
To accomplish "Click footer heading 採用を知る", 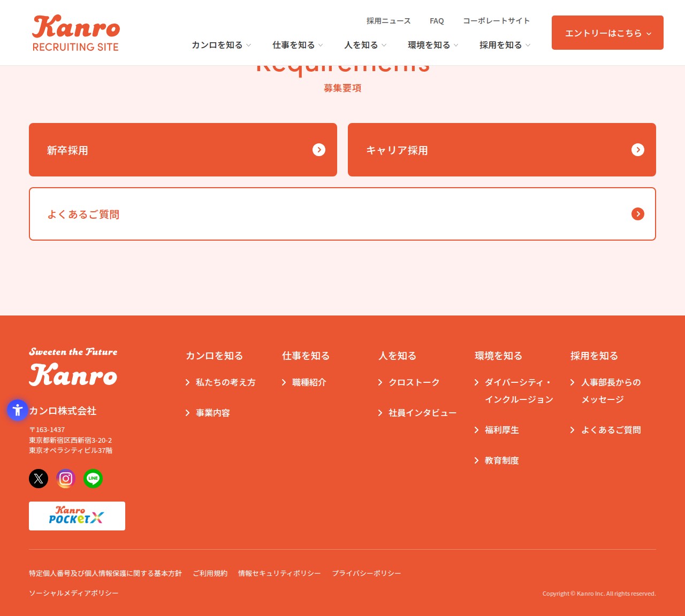I will [594, 356].
